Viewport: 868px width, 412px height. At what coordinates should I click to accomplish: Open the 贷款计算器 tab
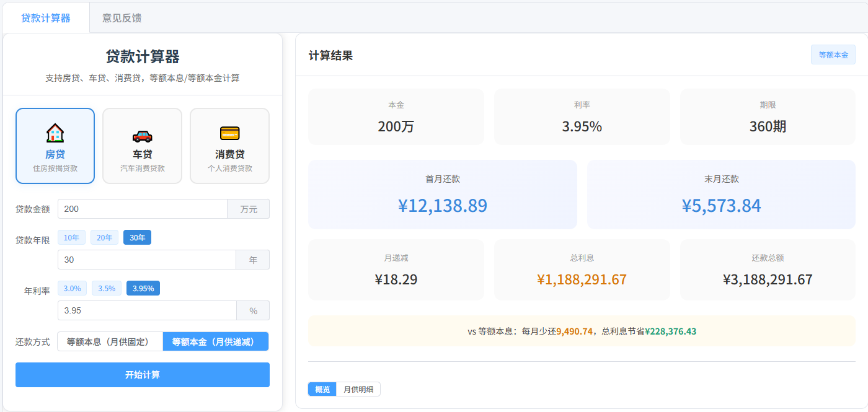46,18
